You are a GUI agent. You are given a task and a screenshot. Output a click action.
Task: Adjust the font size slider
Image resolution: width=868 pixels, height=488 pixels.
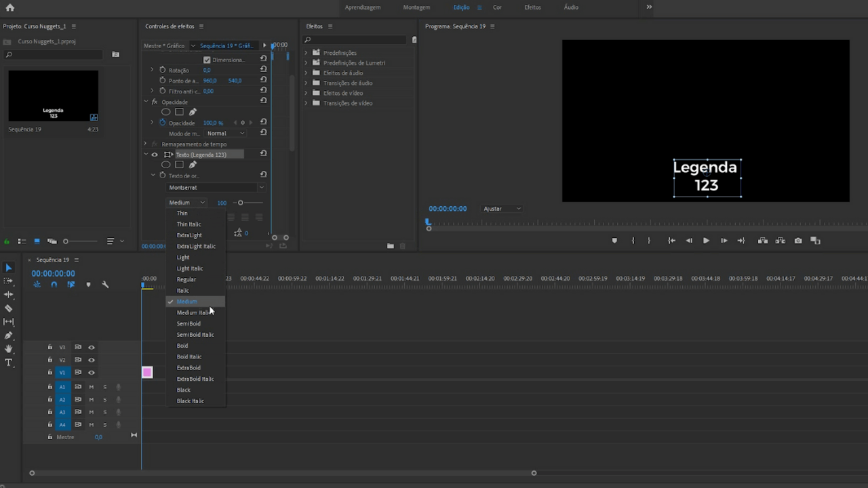coord(248,203)
